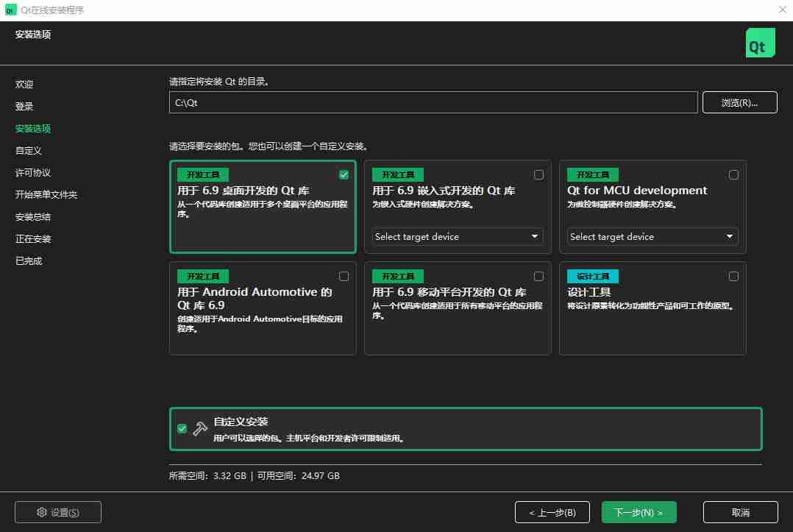Open 自定义 step in the sidebar
The image size is (793, 532).
(29, 151)
